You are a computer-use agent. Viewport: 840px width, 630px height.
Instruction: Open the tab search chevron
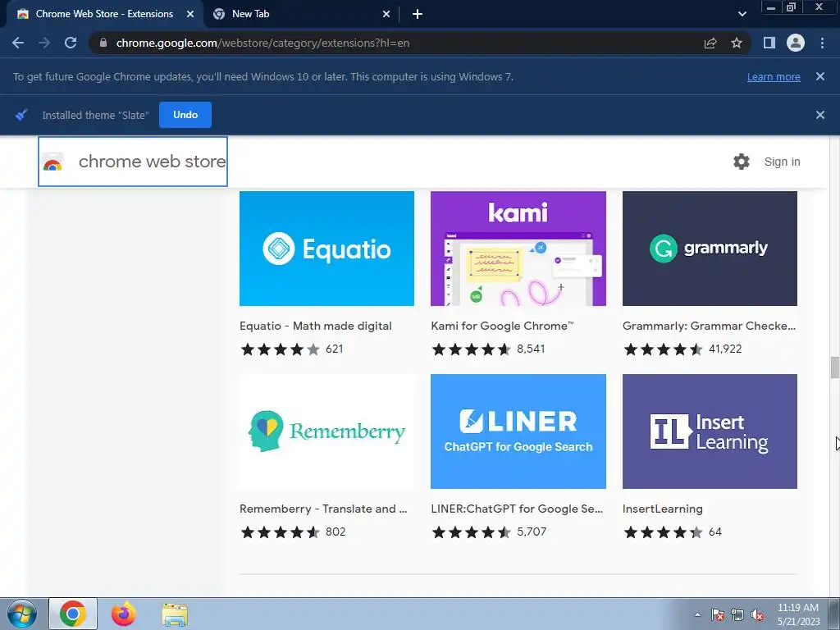[x=742, y=14]
